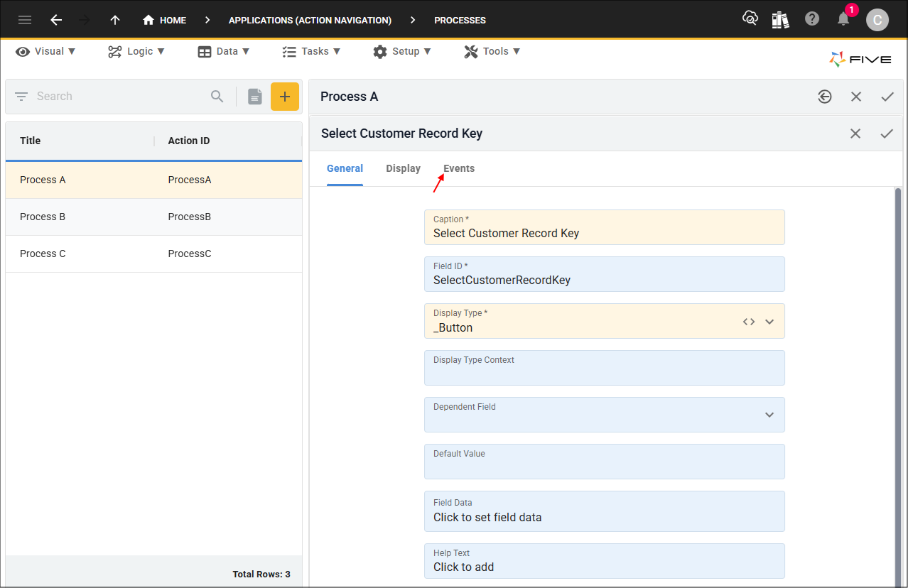Focus the Search field
The height and width of the screenshot is (588, 908).
click(x=121, y=97)
